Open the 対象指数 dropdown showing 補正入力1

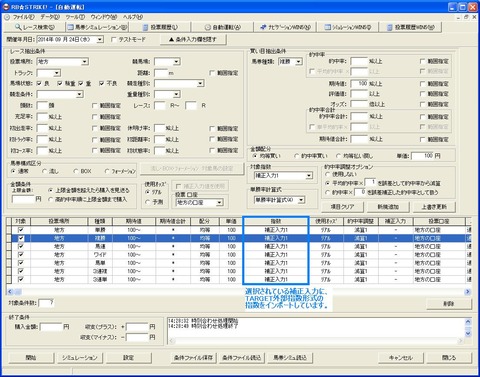tap(309, 175)
